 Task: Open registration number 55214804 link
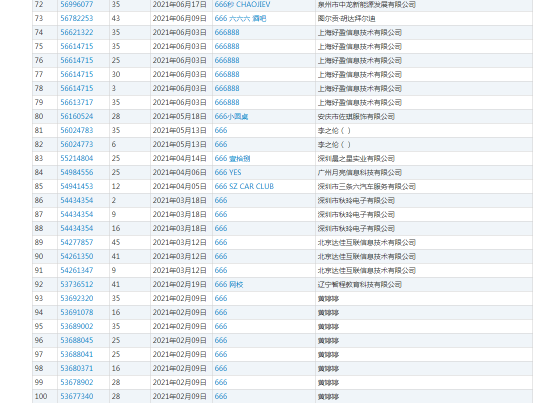[77, 158]
